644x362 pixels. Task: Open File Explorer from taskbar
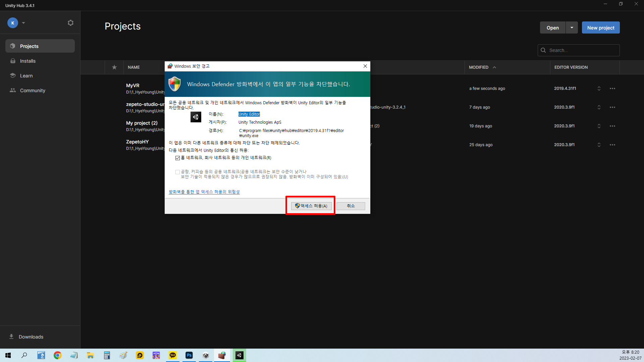pyautogui.click(x=91, y=355)
